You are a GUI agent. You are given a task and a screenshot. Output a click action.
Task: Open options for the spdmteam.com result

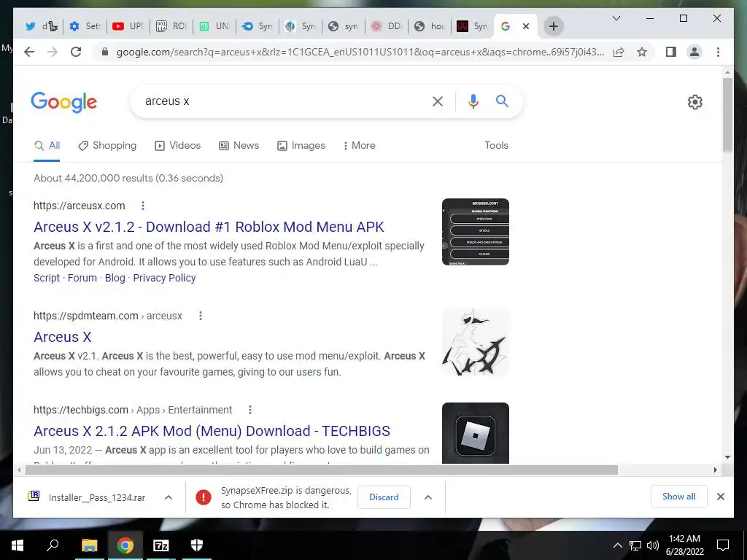[201, 316]
